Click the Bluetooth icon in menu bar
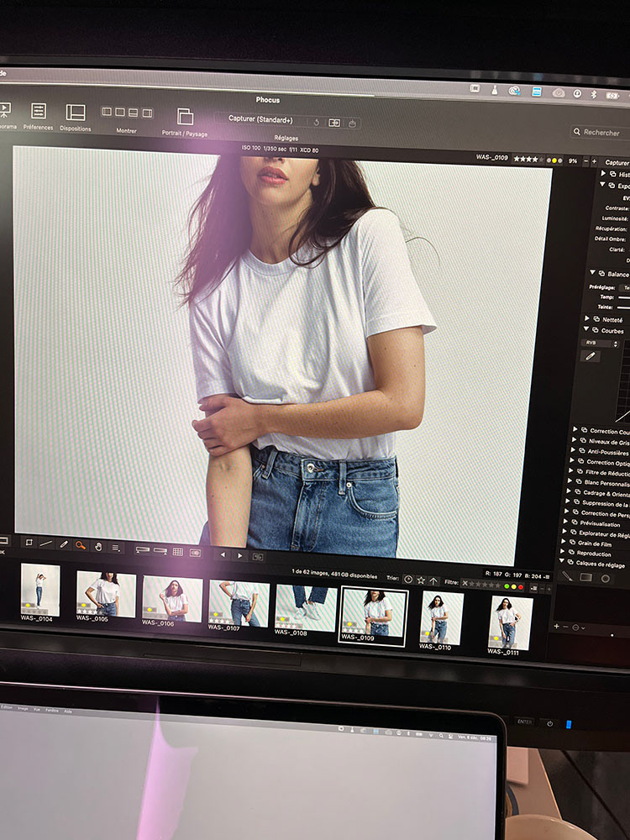630x840 pixels. (594, 94)
